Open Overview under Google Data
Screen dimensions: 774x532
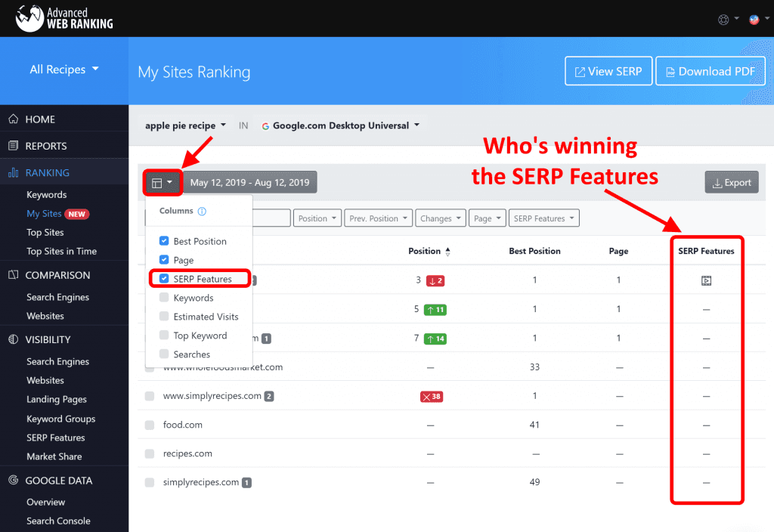click(x=46, y=502)
